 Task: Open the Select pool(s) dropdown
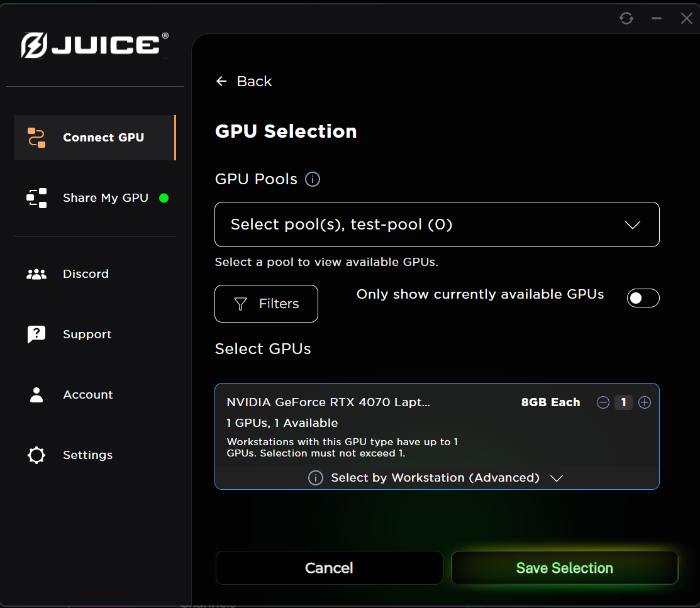coord(437,224)
